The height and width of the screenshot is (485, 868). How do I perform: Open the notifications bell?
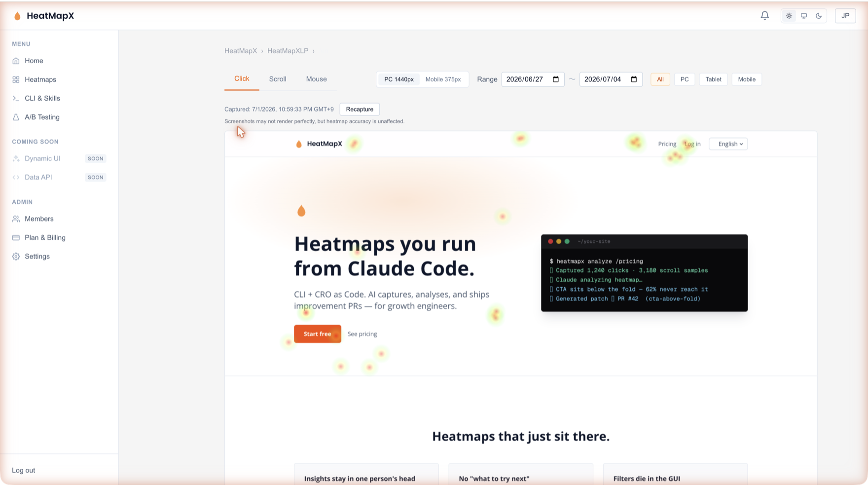tap(764, 16)
